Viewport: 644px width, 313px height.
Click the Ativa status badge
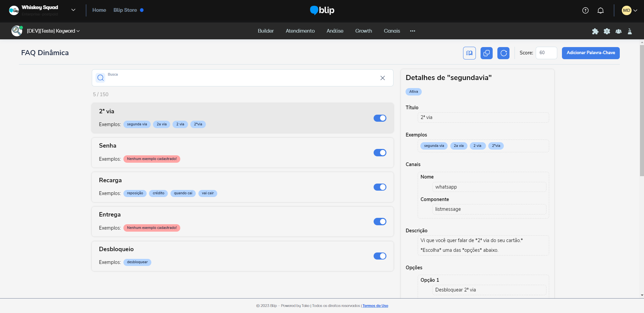414,92
